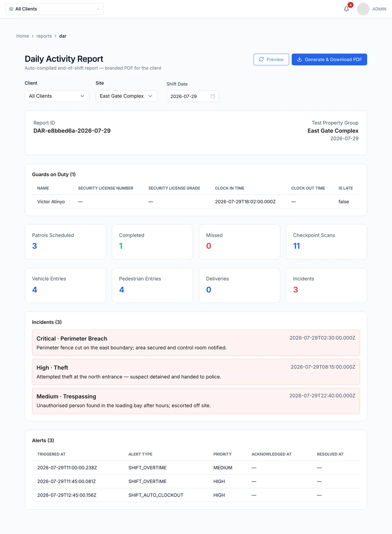This screenshot has height=534, width=392.
Task: Click the Patrols Scheduled card
Action: tap(66, 242)
